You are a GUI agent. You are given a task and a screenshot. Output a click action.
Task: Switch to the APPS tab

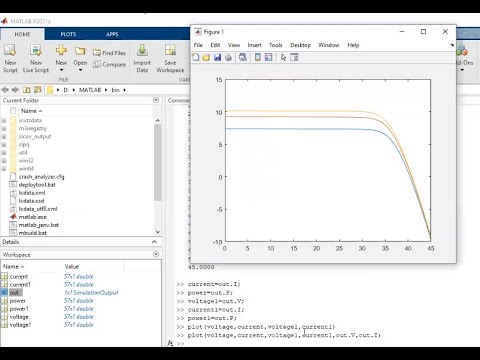tap(112, 34)
